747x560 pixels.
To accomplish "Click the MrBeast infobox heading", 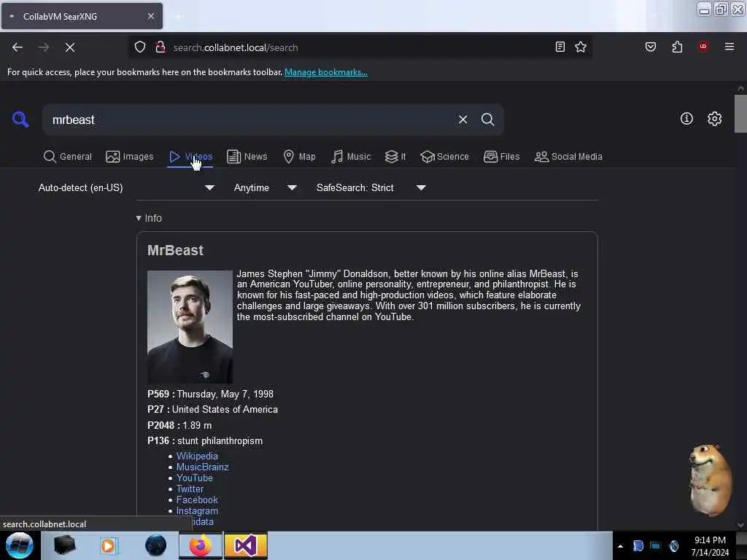I will pos(175,251).
